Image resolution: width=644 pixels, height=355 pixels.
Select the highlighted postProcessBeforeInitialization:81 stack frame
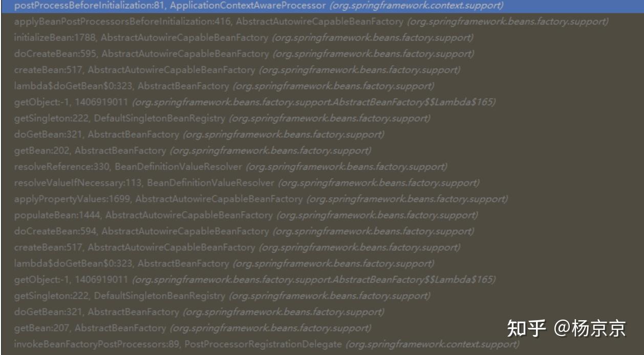pyautogui.click(x=322, y=6)
